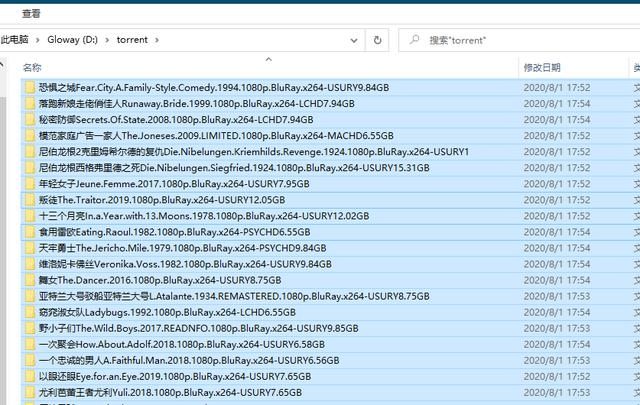This screenshot has width=640, height=405.
Task: Sort by 修改日期 column header
Action: click(542, 67)
